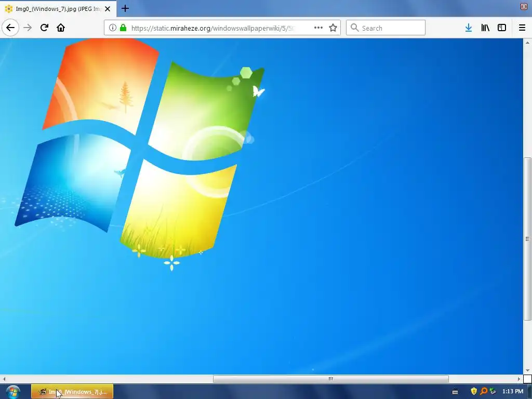This screenshot has height=399, width=532.
Task: Click the scroll up arrow
Action: (x=527, y=43)
